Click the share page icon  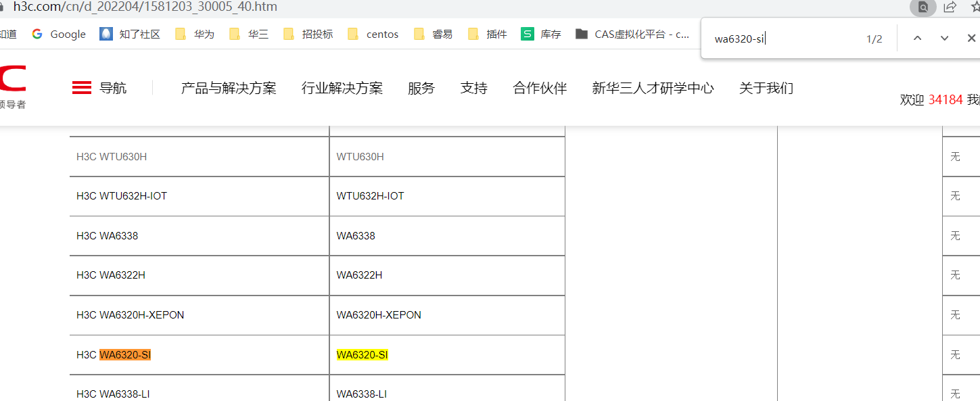pos(950,7)
